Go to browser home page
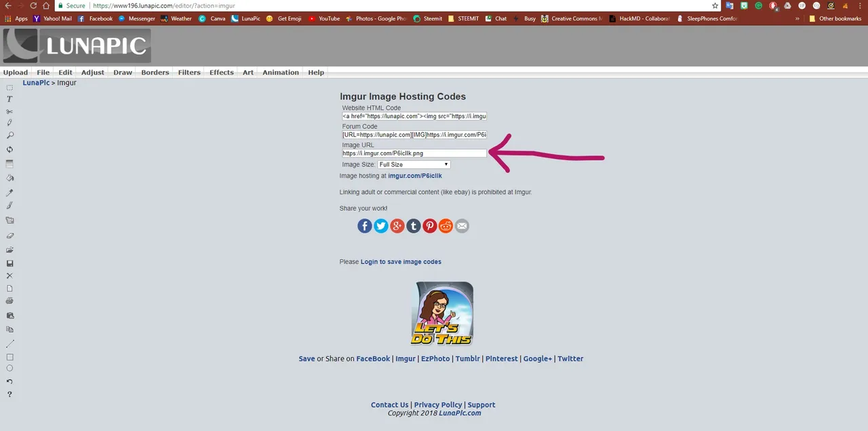 (46, 5)
